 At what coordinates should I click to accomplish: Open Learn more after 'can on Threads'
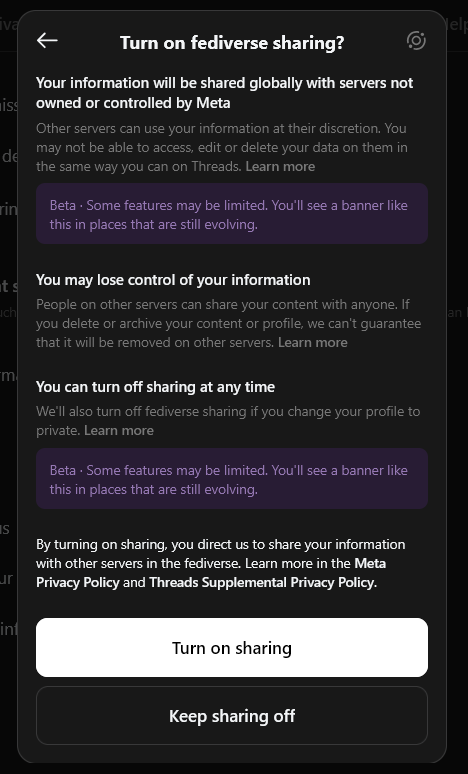280,166
